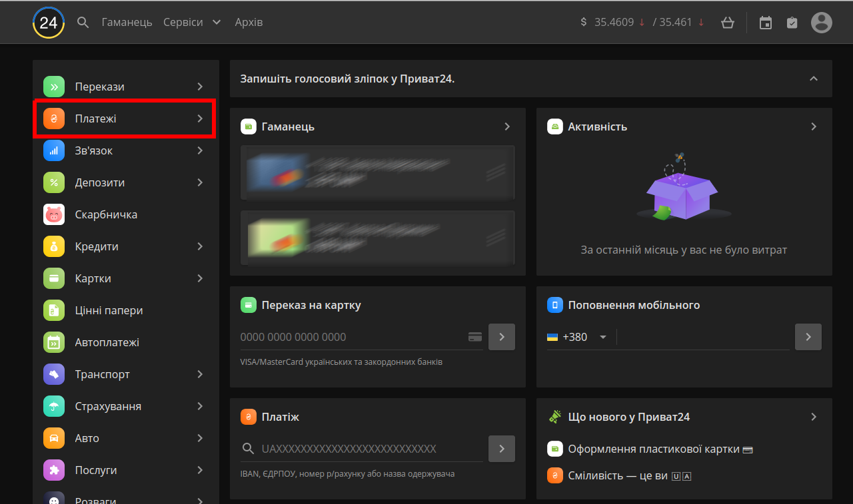Click the orange Авто car icon

(54, 438)
